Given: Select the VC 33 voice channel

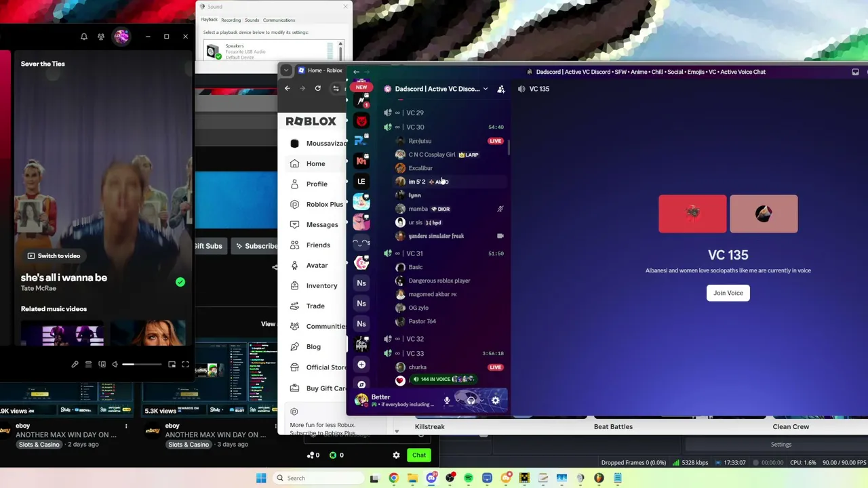Looking at the screenshot, I should (x=443, y=353).
